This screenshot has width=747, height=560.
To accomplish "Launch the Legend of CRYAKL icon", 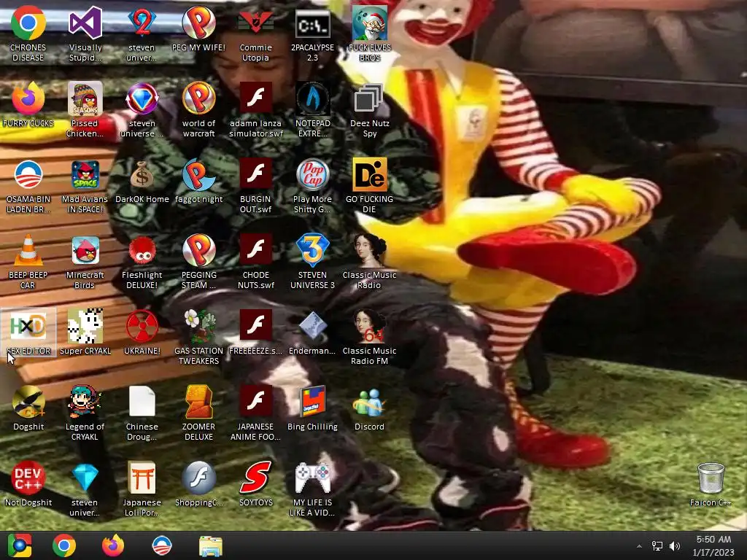I will click(85, 402).
